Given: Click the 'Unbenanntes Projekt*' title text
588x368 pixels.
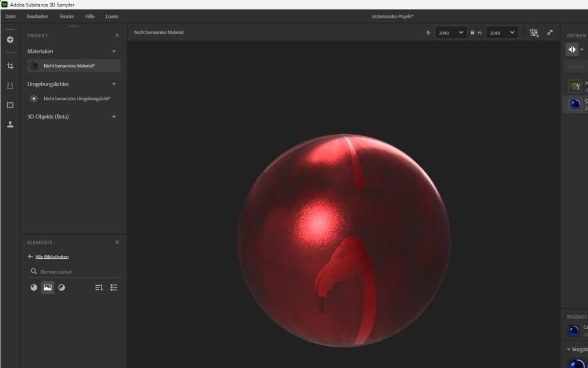Looking at the screenshot, I should point(393,17).
